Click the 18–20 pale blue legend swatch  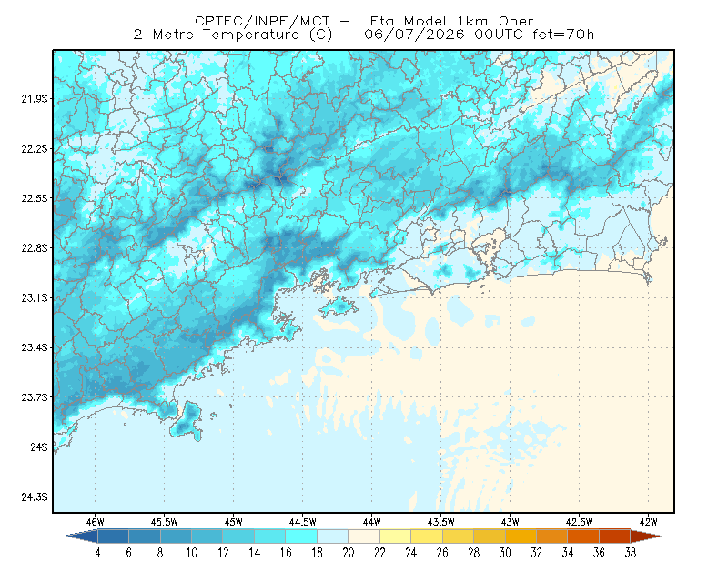(x=333, y=536)
